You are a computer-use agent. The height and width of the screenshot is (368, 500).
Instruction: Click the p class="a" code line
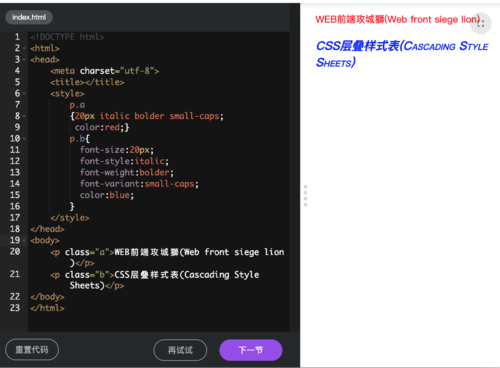167,257
